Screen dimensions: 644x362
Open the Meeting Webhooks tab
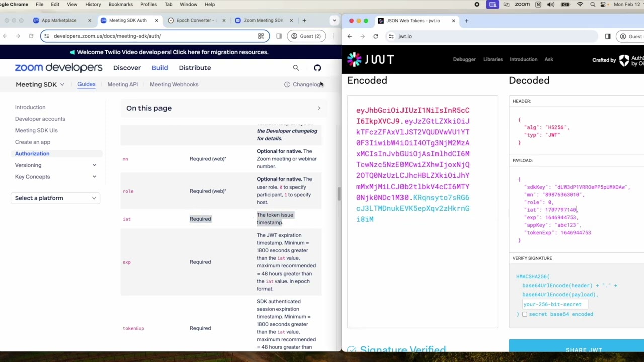174,84
